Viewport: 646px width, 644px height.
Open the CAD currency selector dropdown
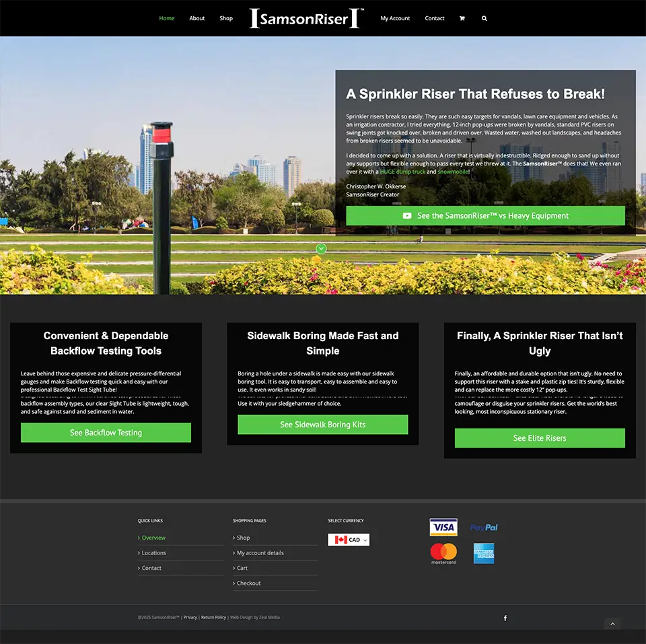[x=349, y=540]
